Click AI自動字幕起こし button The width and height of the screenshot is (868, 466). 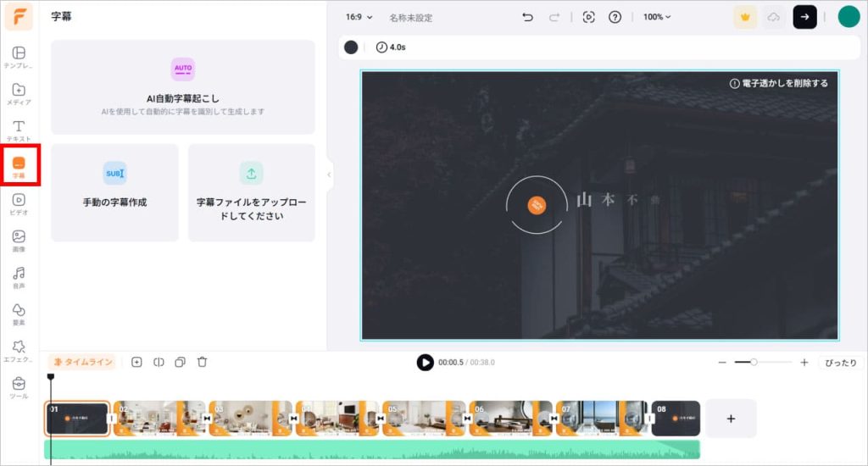(x=182, y=87)
